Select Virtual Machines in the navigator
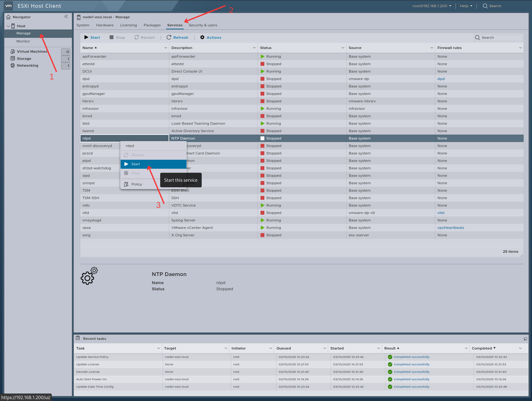Image resolution: width=532 pixels, height=401 pixels. [x=32, y=51]
